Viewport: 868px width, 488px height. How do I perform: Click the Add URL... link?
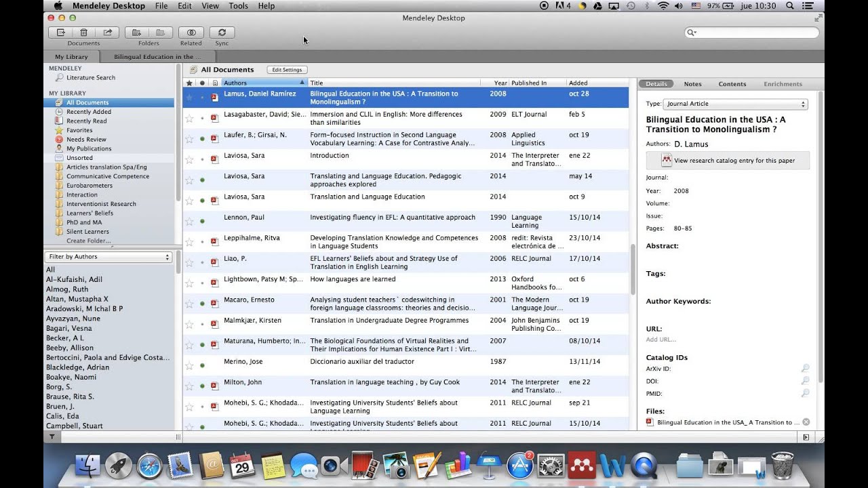[661, 340]
